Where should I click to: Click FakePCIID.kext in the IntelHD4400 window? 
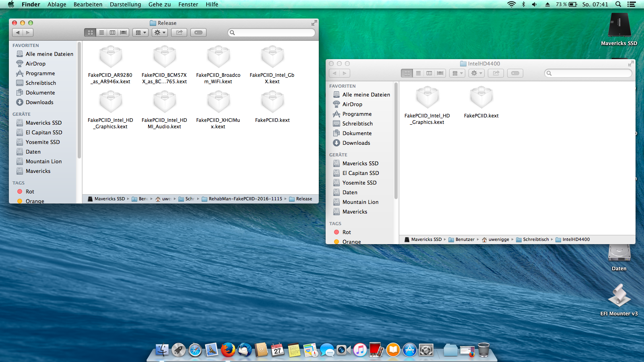pos(481,98)
